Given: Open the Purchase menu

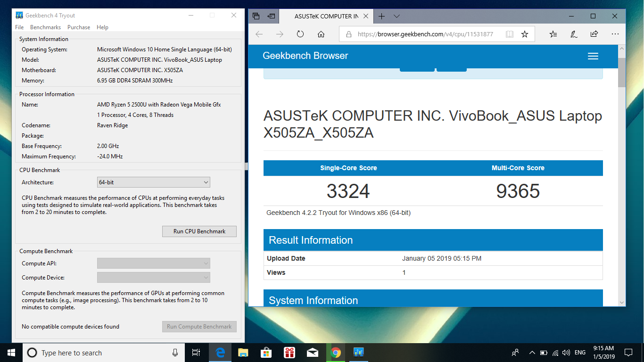Looking at the screenshot, I should tap(79, 27).
